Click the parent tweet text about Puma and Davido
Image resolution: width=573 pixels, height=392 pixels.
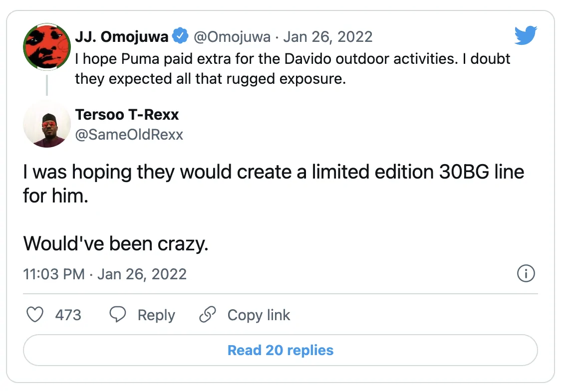tap(292, 69)
